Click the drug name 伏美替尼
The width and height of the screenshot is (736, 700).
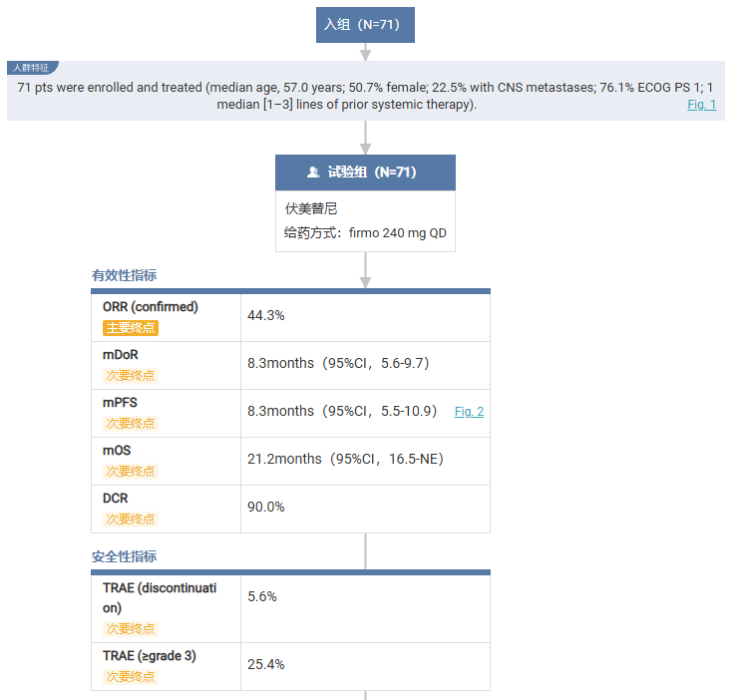[311, 208]
